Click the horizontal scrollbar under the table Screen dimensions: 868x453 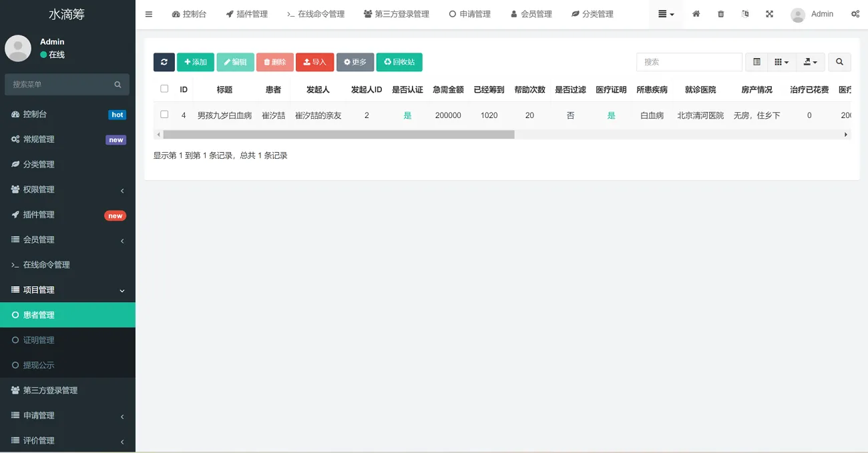[339, 135]
